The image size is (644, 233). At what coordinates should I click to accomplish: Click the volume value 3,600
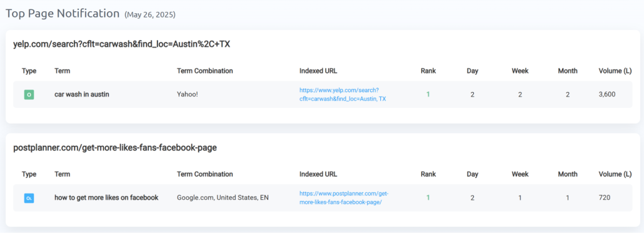pyautogui.click(x=607, y=95)
